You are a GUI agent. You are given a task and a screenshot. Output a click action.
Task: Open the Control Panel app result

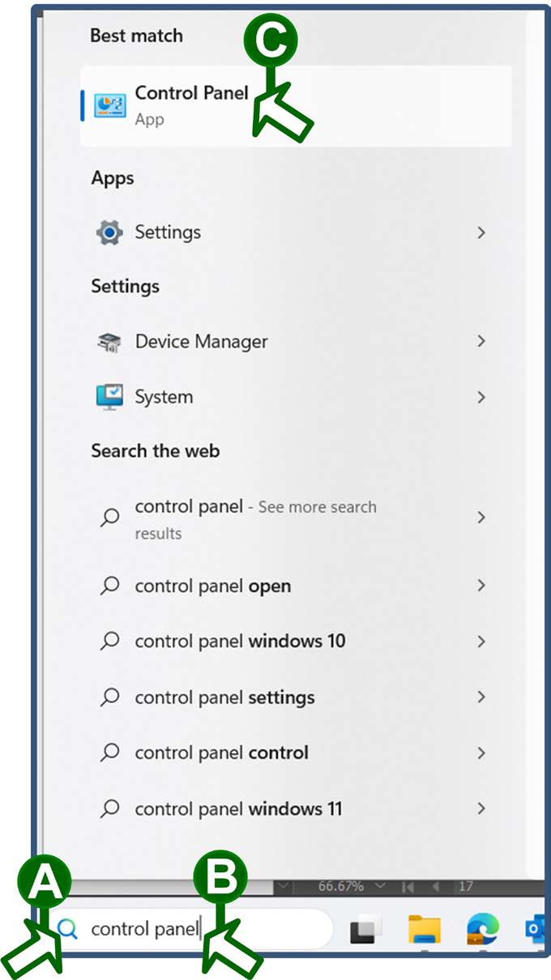click(x=296, y=106)
